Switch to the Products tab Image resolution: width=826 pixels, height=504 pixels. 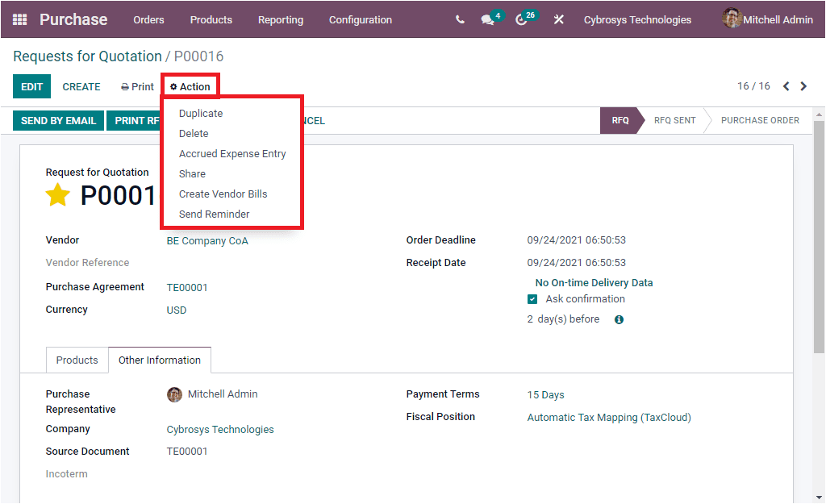[x=77, y=360]
